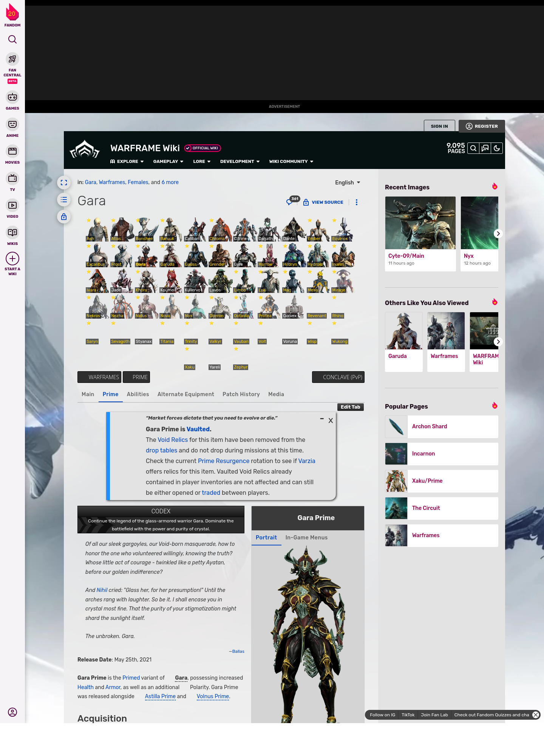Follow the Prime Resurgence link
Screen dimensions: 544x756
point(224,461)
